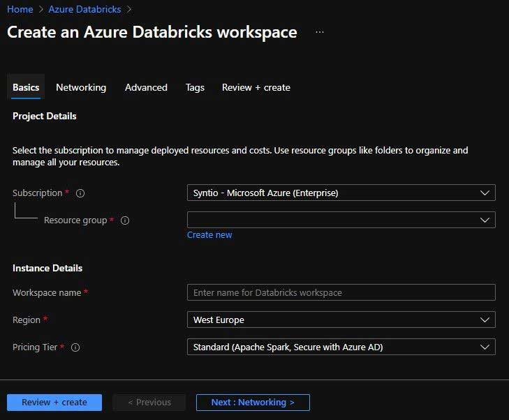Click the Pricing Tier label
509x420 pixels.
[35, 347]
